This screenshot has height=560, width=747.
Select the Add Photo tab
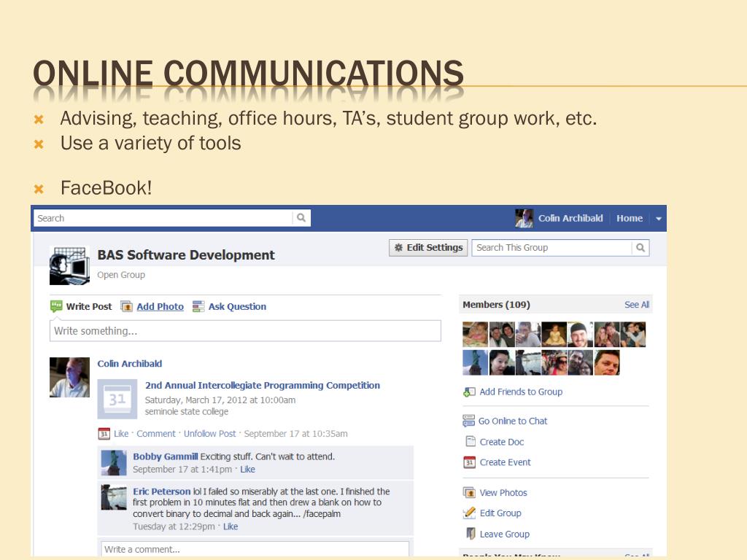coord(160,307)
